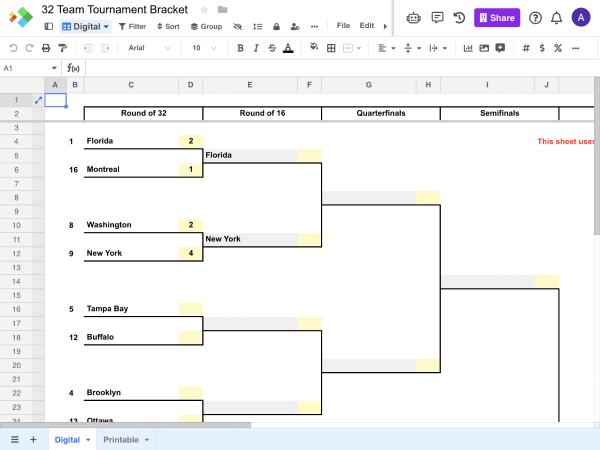Expand the horizontal align dropdown

coord(393,48)
